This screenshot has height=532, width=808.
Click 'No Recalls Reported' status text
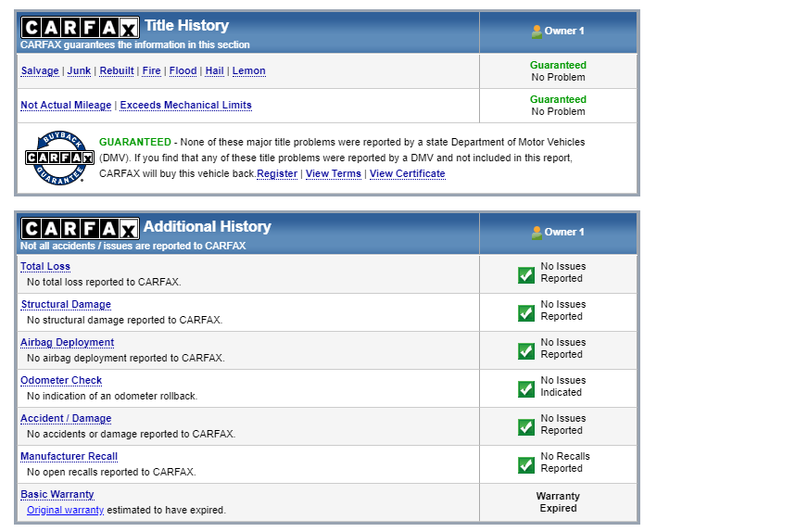565,462
